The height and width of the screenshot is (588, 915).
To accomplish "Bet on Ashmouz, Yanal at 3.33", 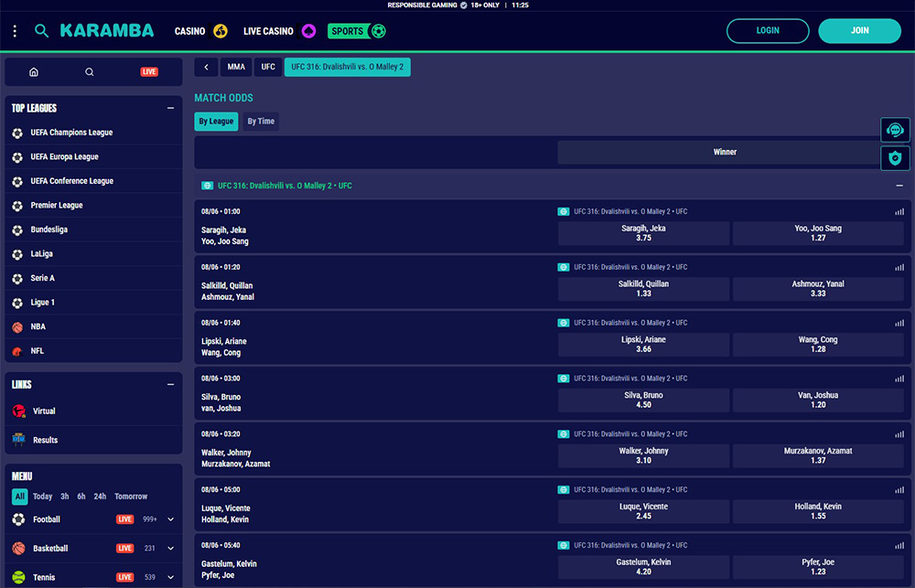I will tap(818, 289).
